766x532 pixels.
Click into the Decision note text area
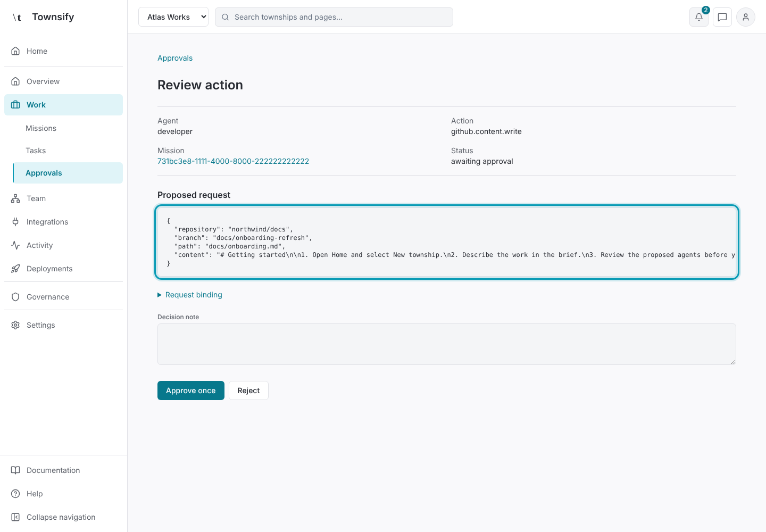click(x=447, y=344)
